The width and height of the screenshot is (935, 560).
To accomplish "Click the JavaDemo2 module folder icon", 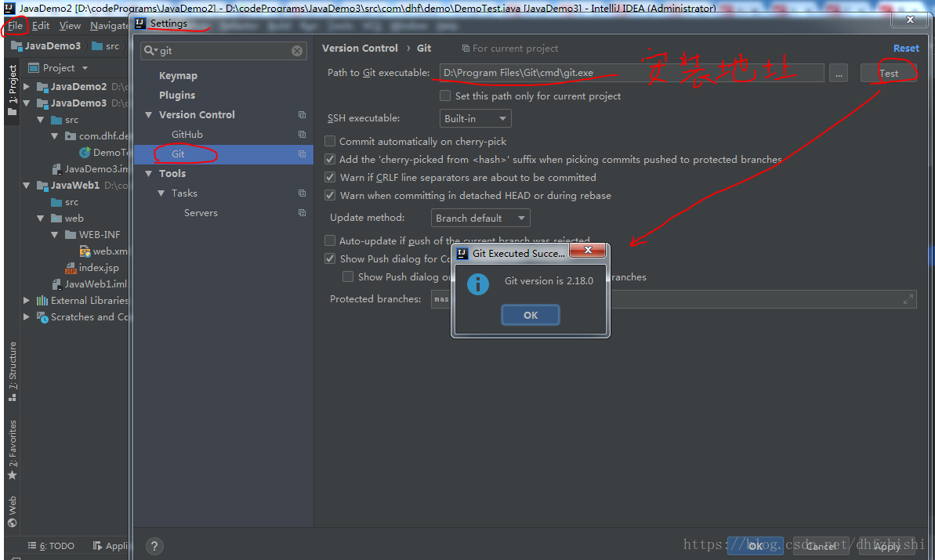I will tap(42, 87).
